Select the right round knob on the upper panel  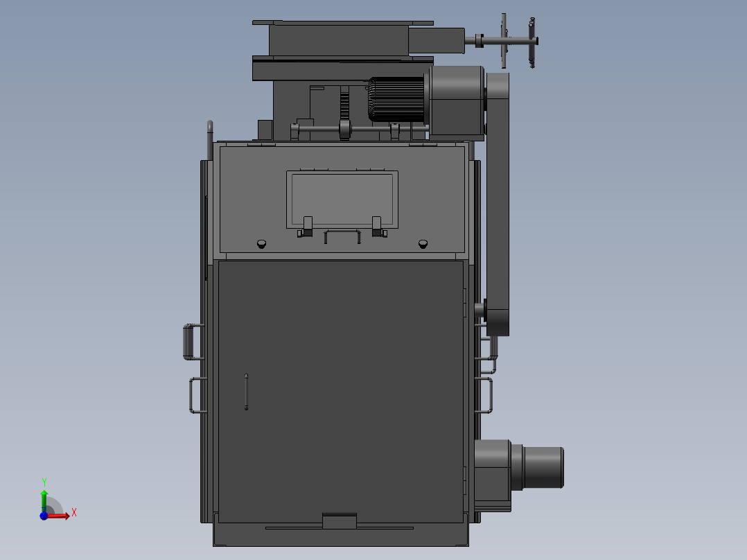coord(423,244)
